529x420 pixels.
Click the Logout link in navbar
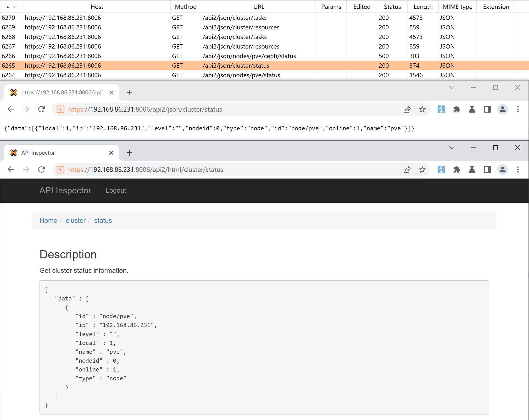coord(116,191)
